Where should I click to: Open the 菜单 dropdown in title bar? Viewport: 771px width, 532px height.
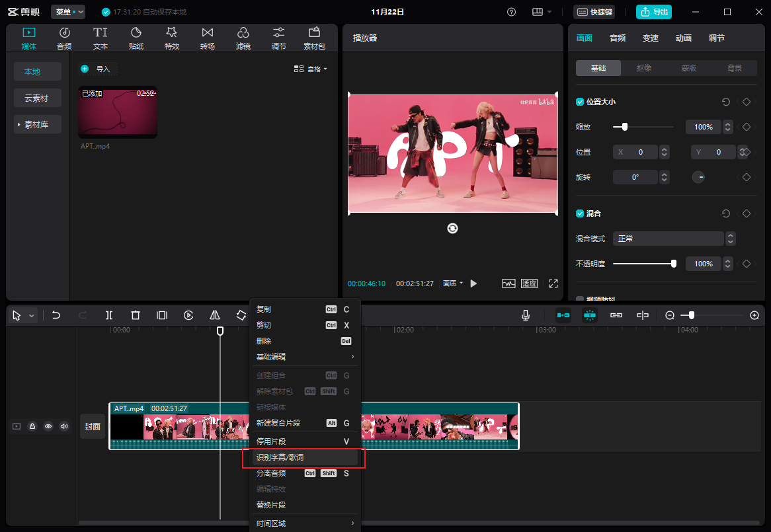point(69,12)
